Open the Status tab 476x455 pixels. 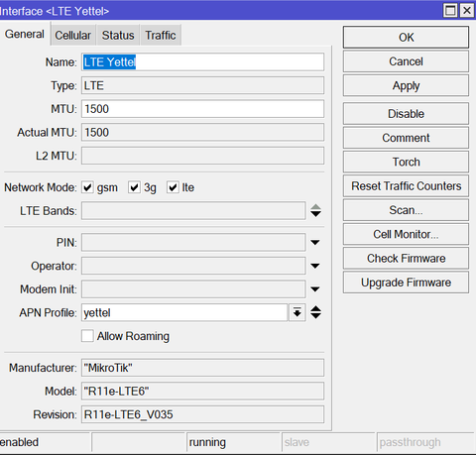[118, 35]
